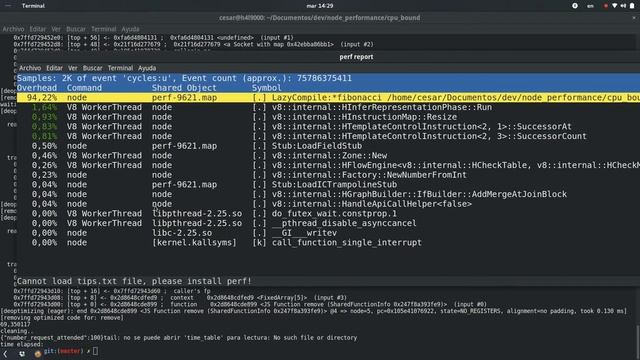Open Ver menu in background terminal window
Image resolution: width=640 pixels, height=360 pixels.
click(x=56, y=29)
